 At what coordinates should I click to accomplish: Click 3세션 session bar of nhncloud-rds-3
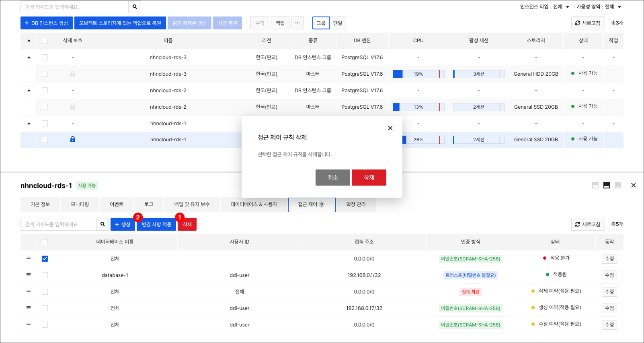click(479, 74)
